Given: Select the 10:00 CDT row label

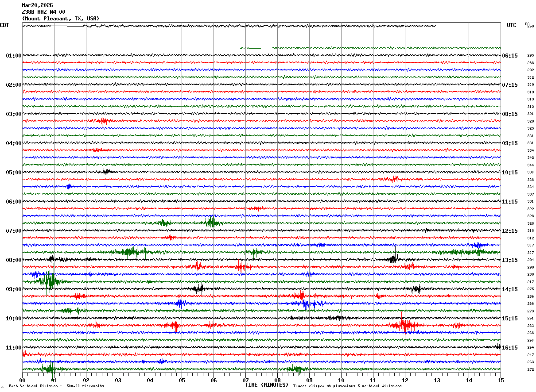Looking at the screenshot, I should click(x=14, y=319).
